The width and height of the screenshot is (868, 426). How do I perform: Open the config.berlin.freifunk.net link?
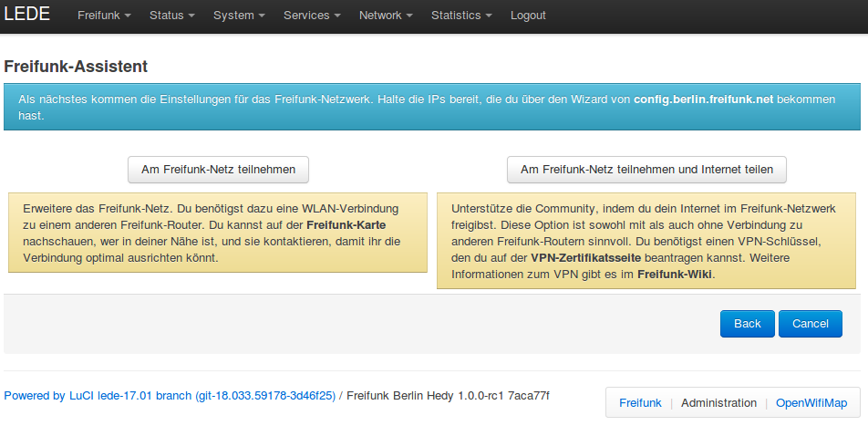[x=704, y=99]
